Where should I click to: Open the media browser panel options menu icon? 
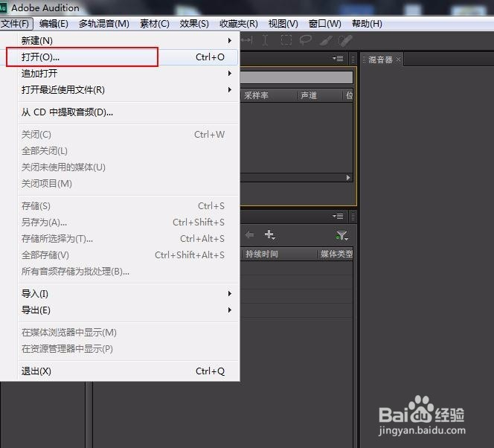(338, 216)
